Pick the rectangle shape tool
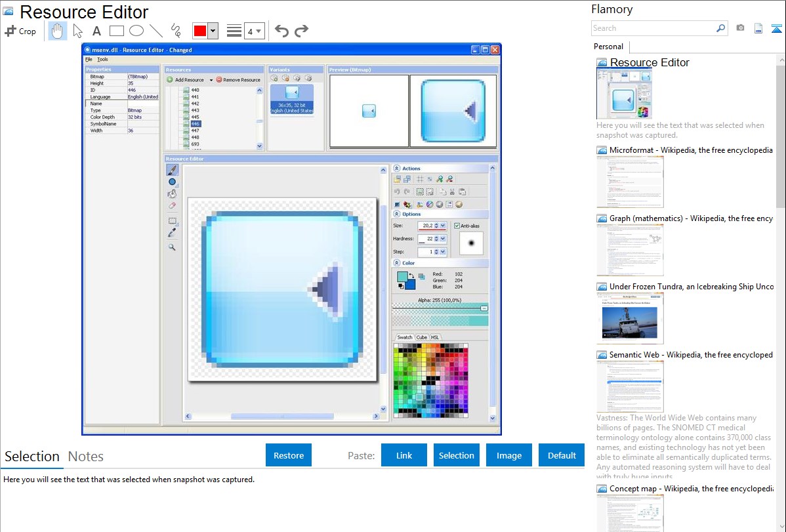This screenshot has width=786, height=532. click(117, 31)
